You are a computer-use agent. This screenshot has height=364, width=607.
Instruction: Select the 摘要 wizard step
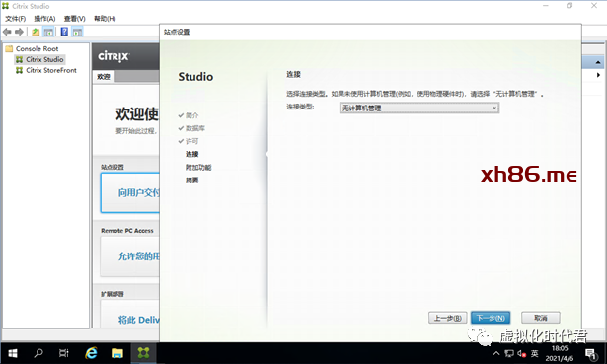[x=192, y=180]
